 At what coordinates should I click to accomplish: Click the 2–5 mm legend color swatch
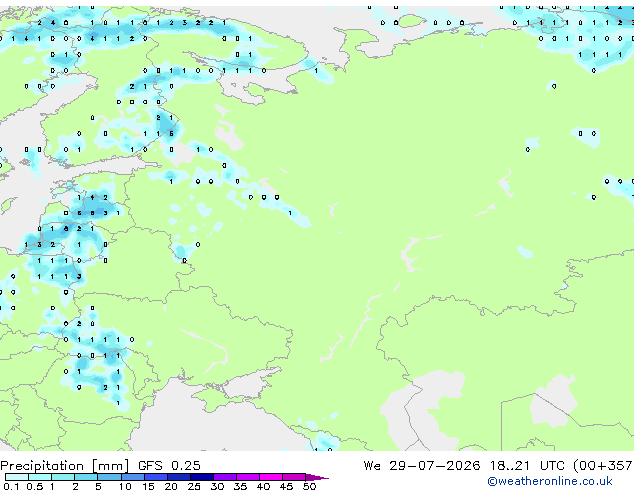click(86, 477)
